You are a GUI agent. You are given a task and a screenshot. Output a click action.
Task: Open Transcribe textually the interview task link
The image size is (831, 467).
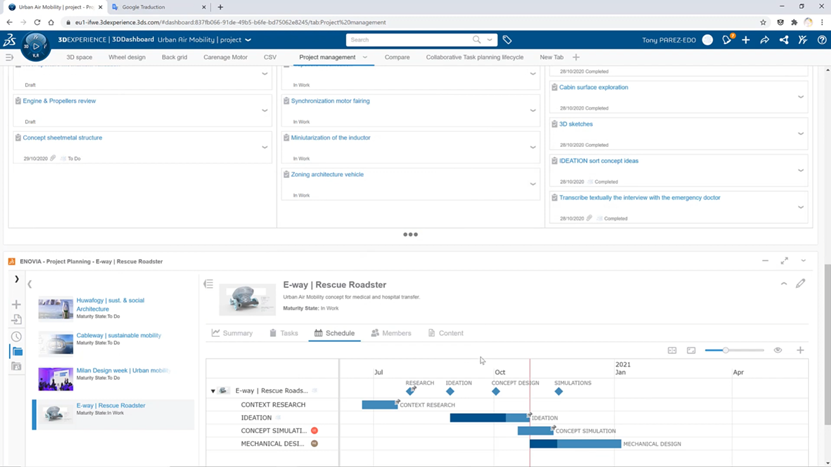click(639, 198)
